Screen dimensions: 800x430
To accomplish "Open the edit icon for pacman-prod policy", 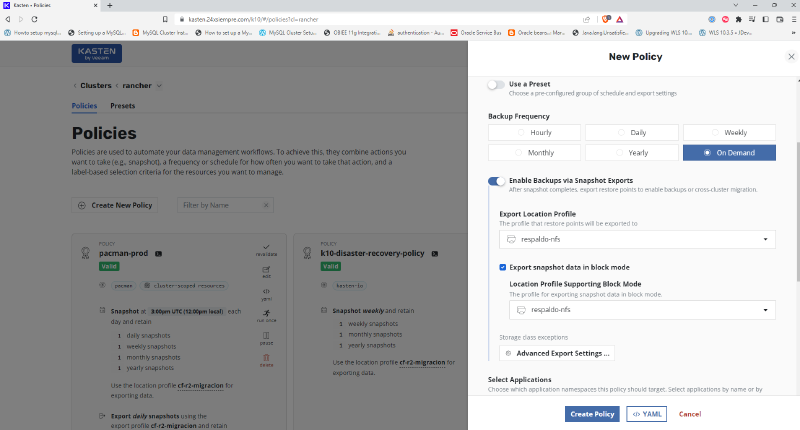I will click(x=266, y=271).
